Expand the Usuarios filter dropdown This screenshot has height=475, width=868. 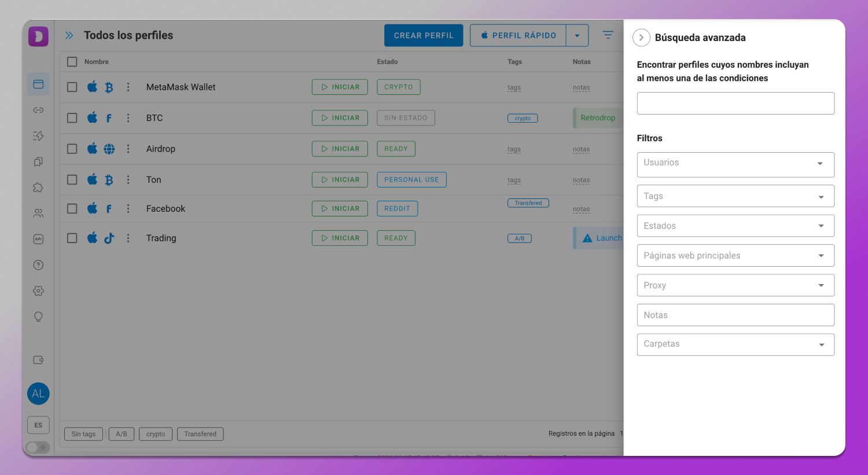(735, 164)
